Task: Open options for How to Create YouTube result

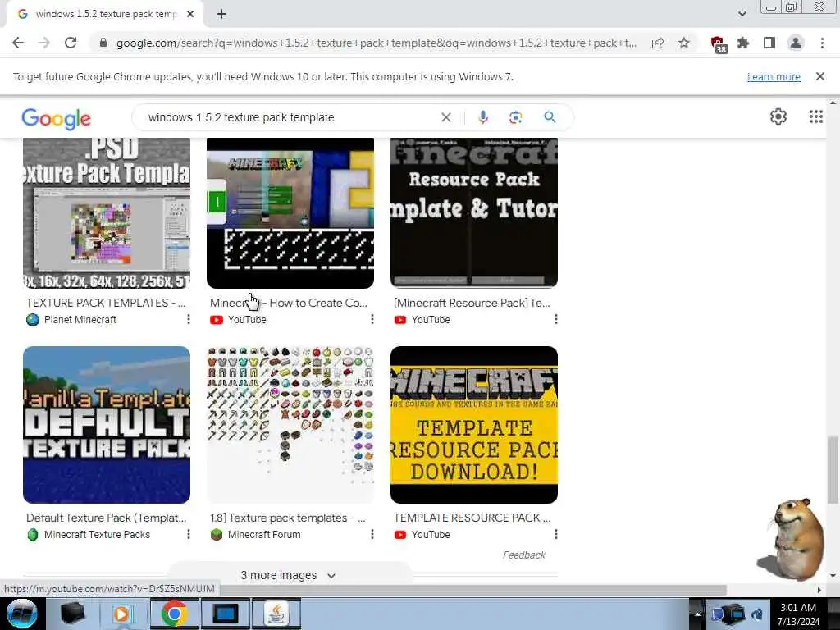Action: (x=372, y=319)
